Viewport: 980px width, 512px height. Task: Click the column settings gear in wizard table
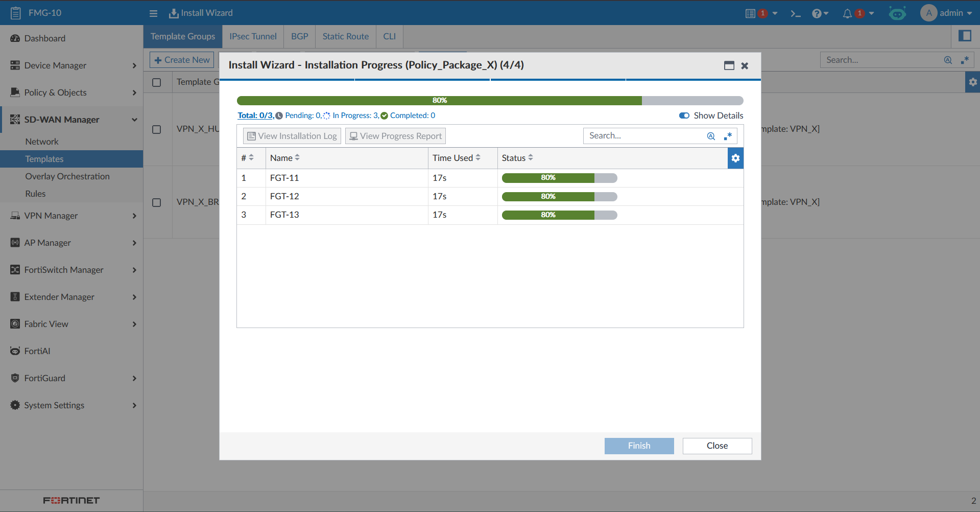pyautogui.click(x=735, y=158)
